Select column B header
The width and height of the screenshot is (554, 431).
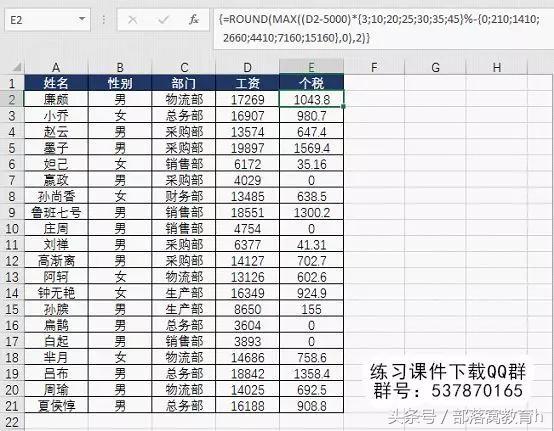pyautogui.click(x=120, y=67)
